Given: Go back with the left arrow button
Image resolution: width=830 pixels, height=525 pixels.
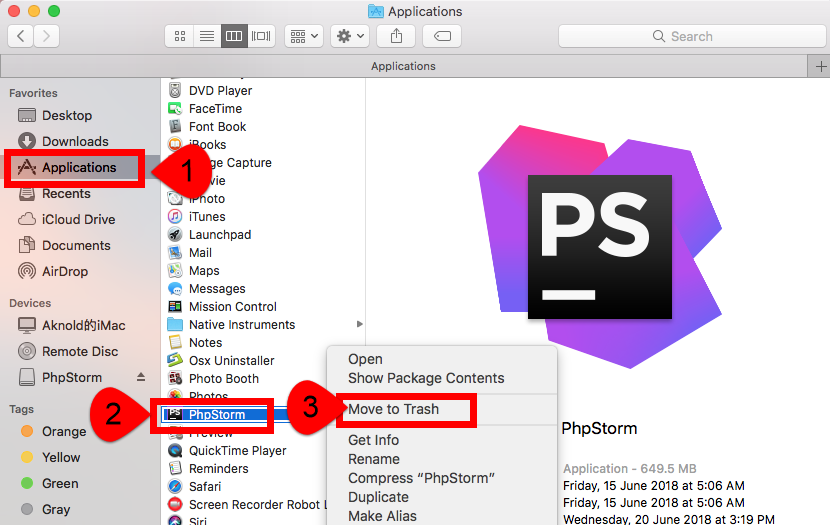Looking at the screenshot, I should [x=21, y=36].
